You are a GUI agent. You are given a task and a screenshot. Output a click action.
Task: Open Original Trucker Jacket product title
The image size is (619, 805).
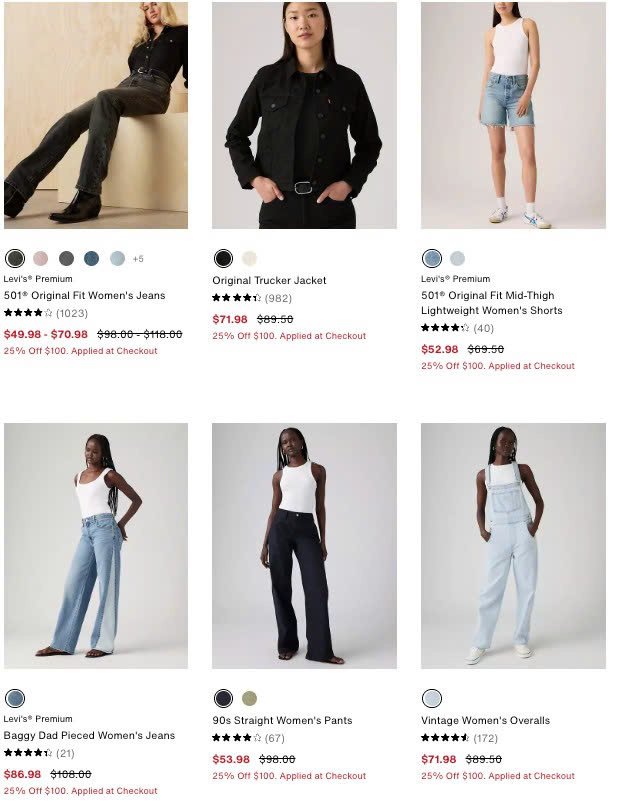269,280
